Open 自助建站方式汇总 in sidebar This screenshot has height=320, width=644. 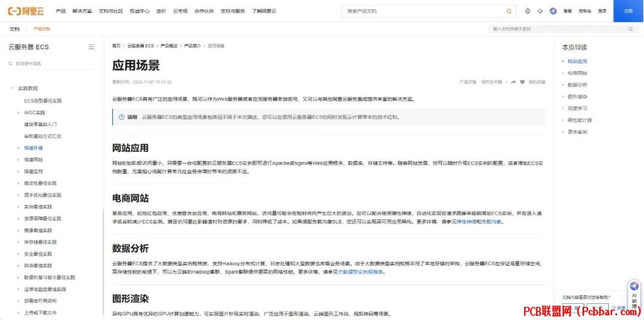click(43, 136)
